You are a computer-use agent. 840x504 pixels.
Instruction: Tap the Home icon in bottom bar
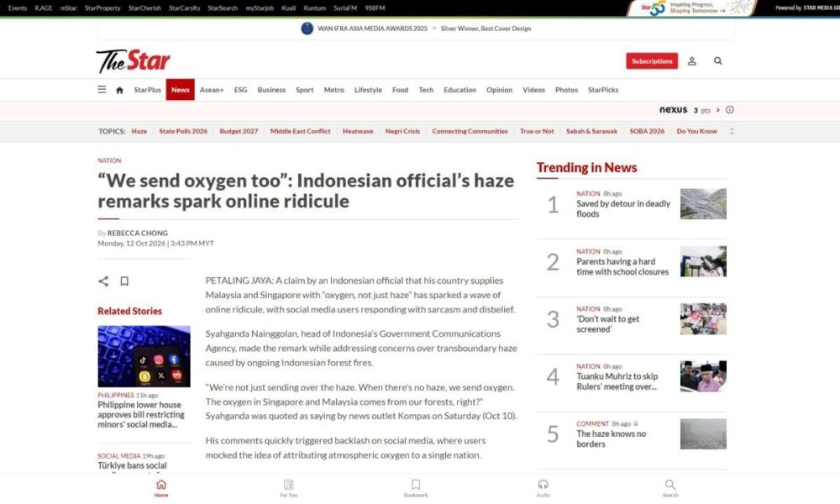pos(161,488)
